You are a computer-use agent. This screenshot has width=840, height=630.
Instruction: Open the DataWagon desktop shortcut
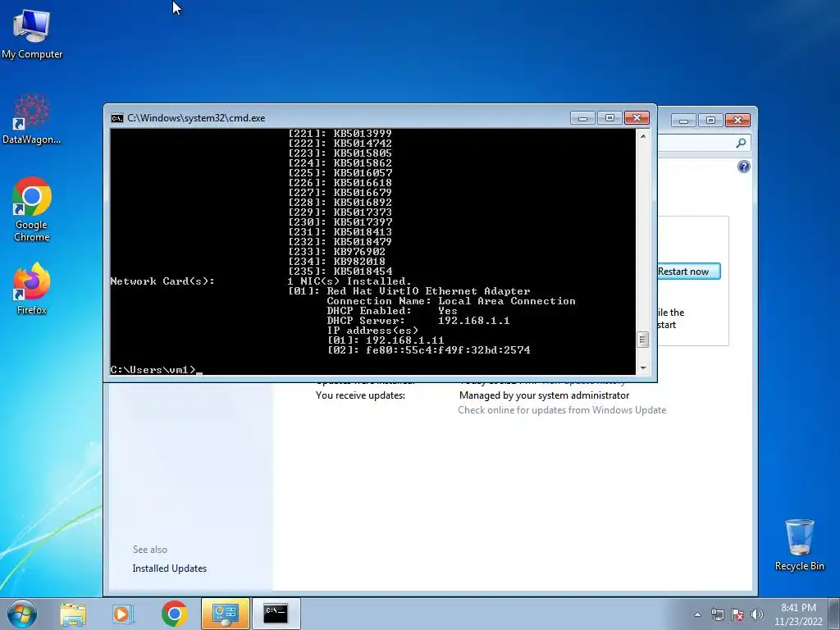point(32,120)
